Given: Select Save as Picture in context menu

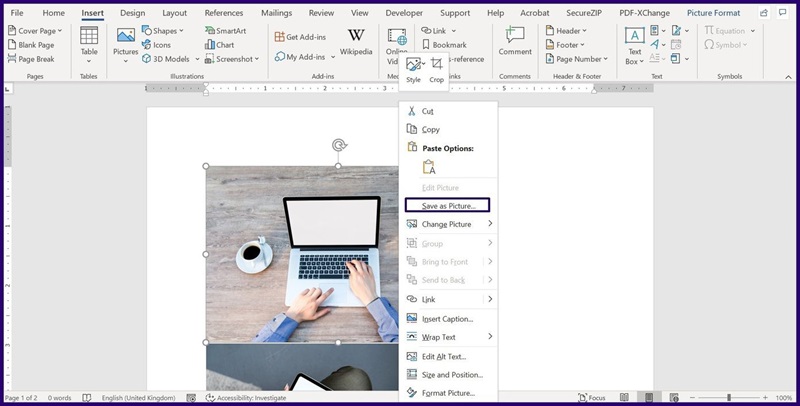Looking at the screenshot, I should pyautogui.click(x=447, y=205).
